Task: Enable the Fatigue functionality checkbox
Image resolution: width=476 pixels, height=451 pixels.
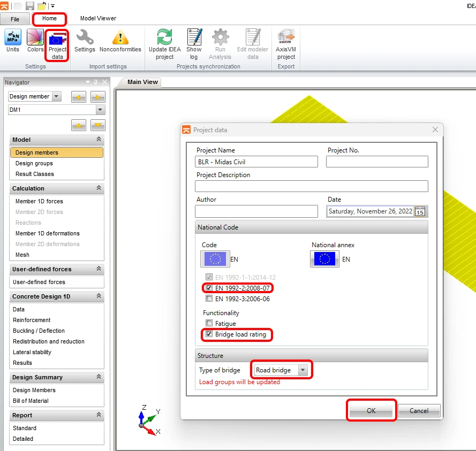Action: pos(209,323)
